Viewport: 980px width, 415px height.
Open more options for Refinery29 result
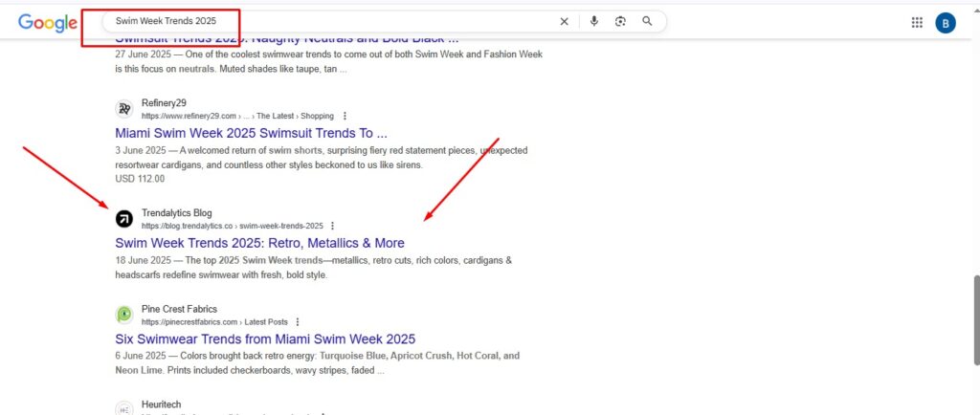[345, 116]
